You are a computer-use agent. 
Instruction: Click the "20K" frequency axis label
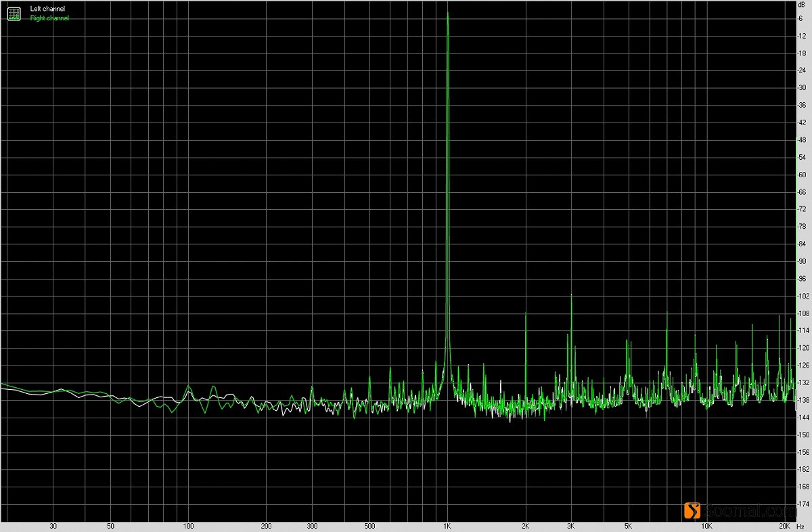click(784, 526)
